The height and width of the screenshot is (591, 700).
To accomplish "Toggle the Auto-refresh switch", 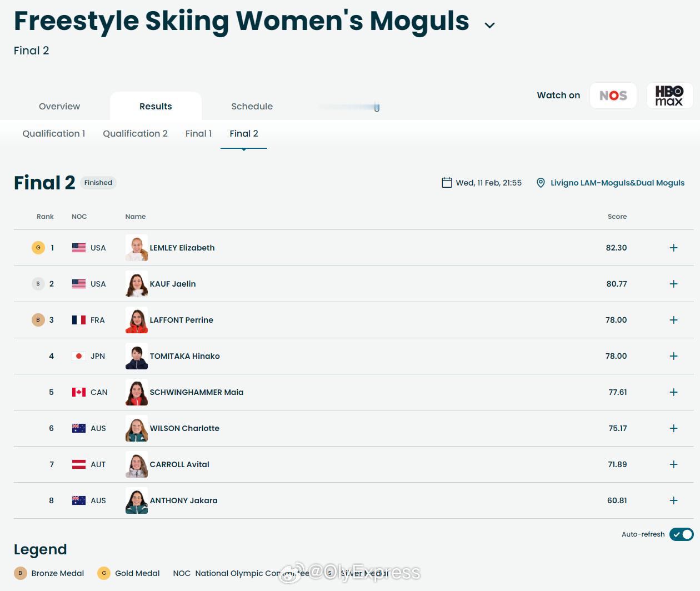I will [x=682, y=534].
